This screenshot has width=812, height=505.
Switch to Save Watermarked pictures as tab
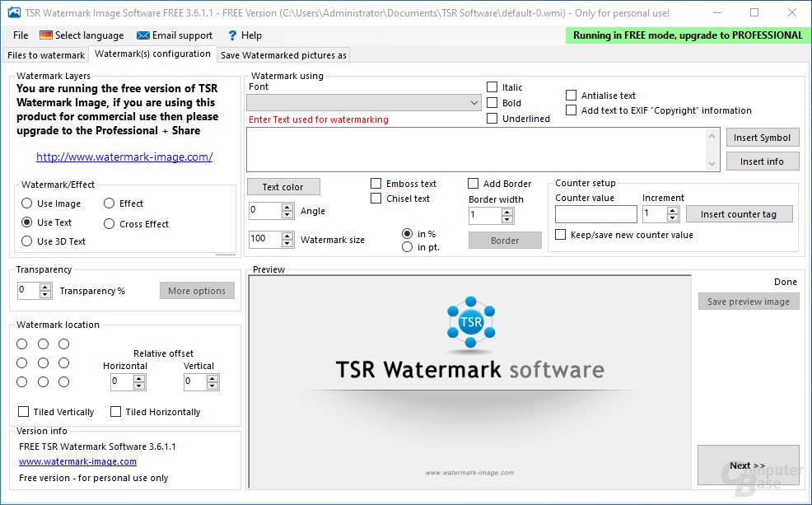click(x=283, y=55)
